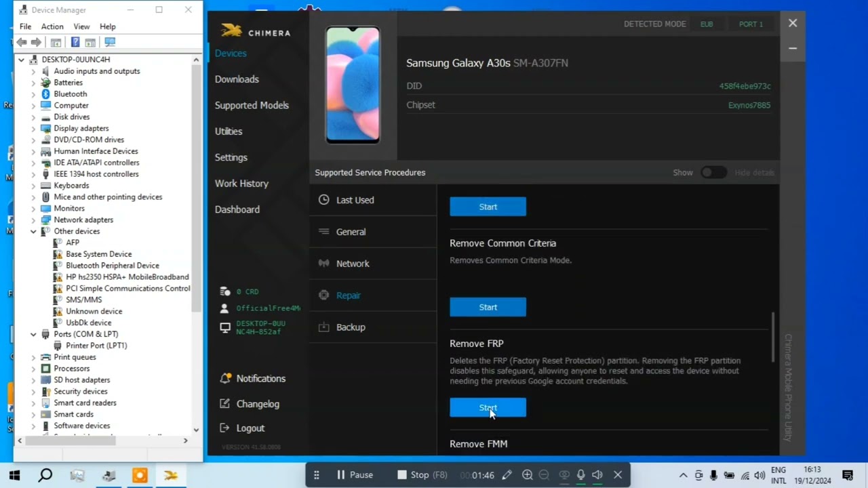Expand Audio inputs and outputs node

click(x=33, y=71)
